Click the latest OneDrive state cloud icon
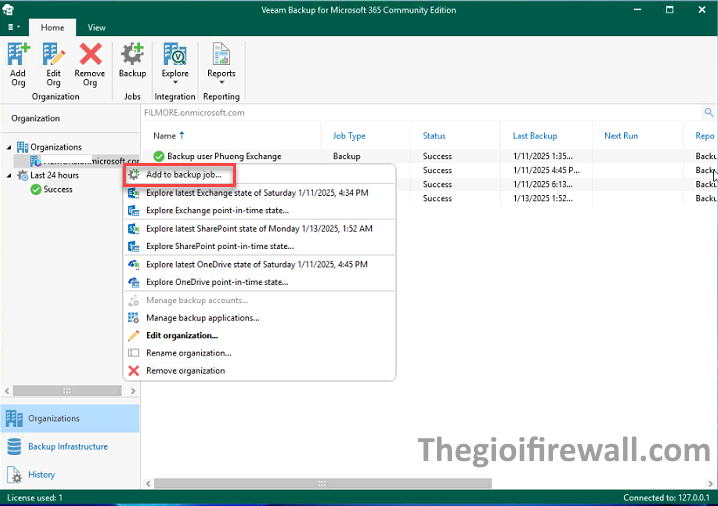The height and width of the screenshot is (506, 718). [x=133, y=264]
